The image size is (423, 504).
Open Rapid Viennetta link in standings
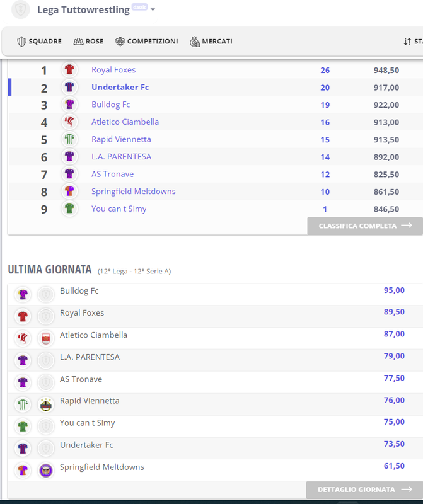click(x=121, y=139)
